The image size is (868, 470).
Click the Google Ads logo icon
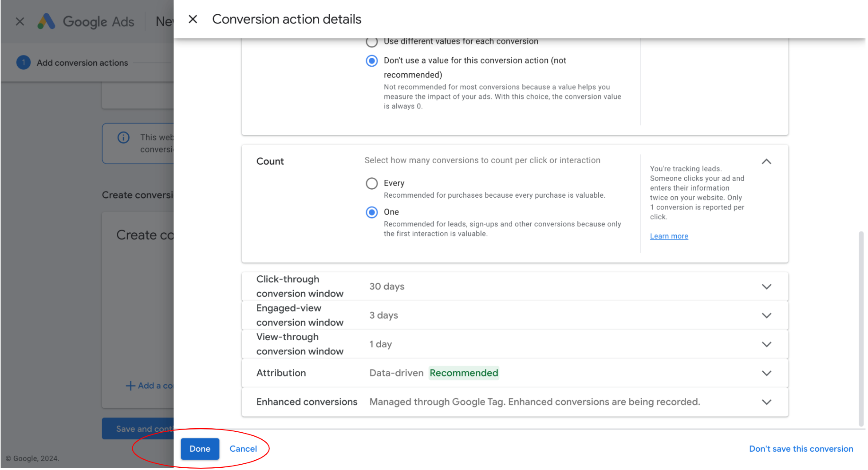(46, 21)
